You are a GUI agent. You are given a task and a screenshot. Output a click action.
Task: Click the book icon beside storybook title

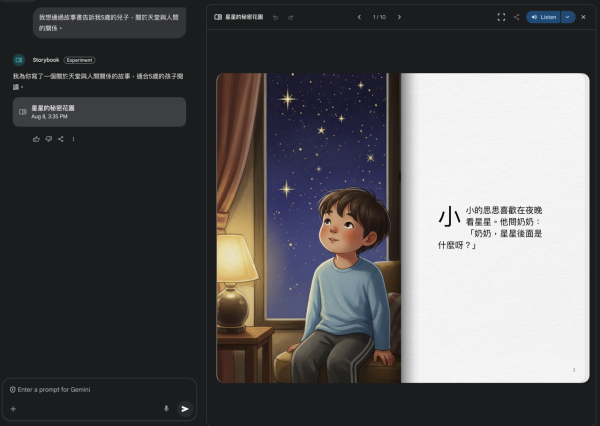[x=218, y=17]
